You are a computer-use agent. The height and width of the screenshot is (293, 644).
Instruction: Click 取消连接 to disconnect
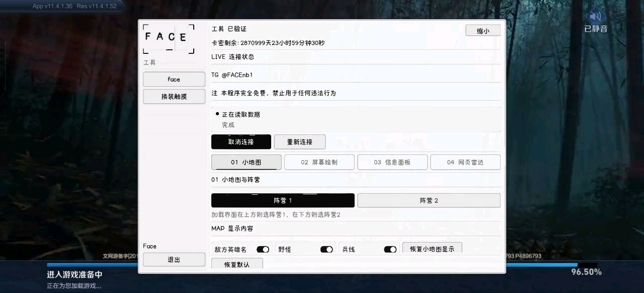tap(241, 142)
